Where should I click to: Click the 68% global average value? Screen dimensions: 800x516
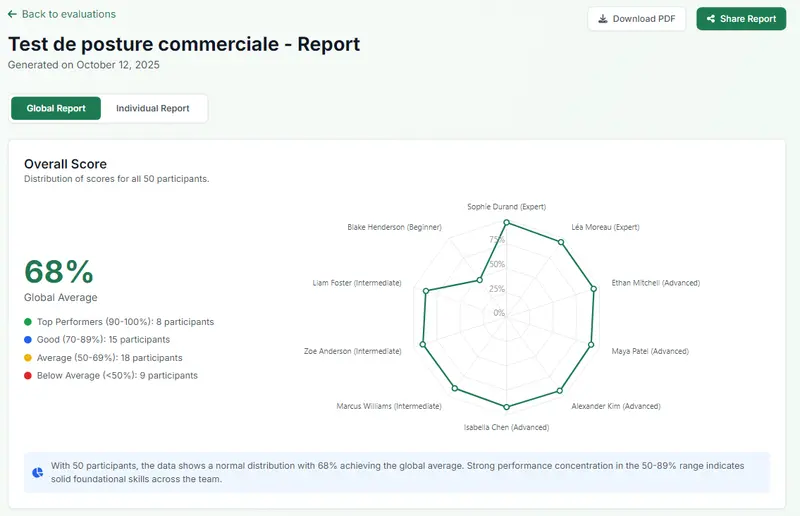click(x=59, y=272)
